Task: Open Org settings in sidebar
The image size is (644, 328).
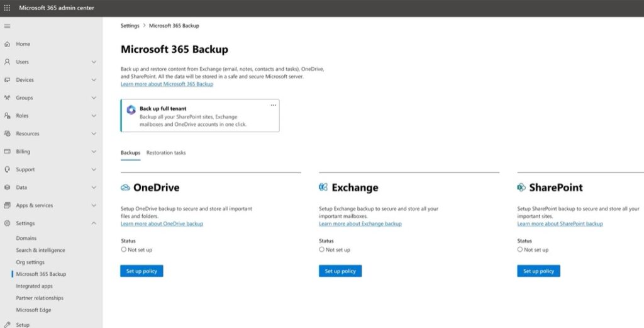Action: [30, 263]
